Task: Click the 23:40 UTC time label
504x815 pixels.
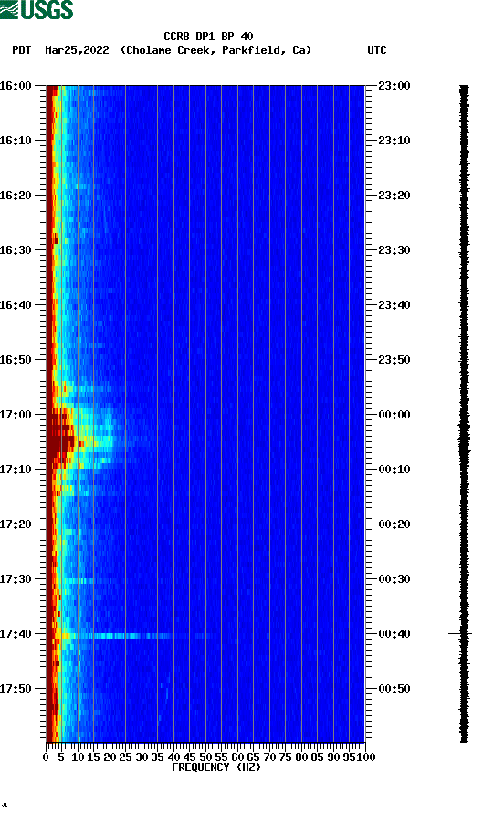Action: coord(394,305)
